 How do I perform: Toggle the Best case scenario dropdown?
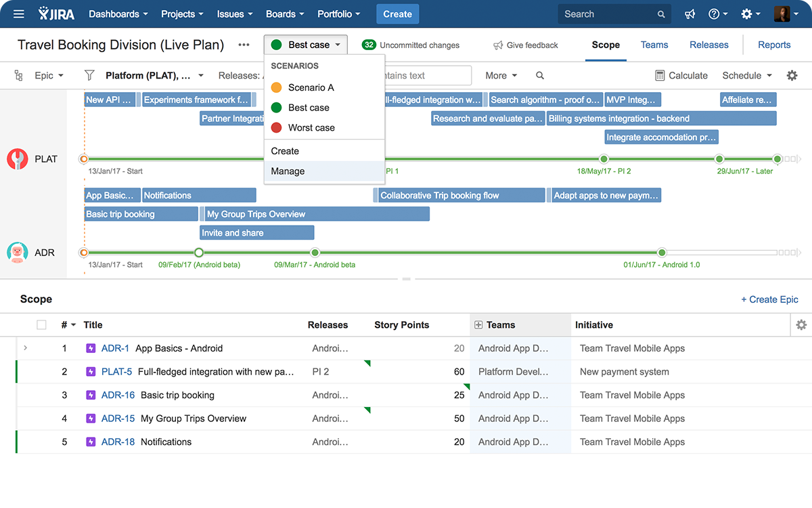tap(306, 45)
